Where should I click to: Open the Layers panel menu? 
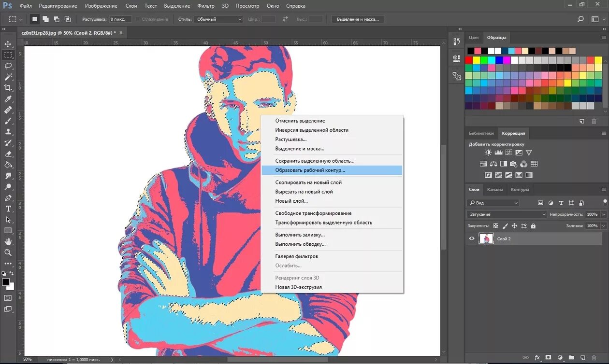coord(603,189)
